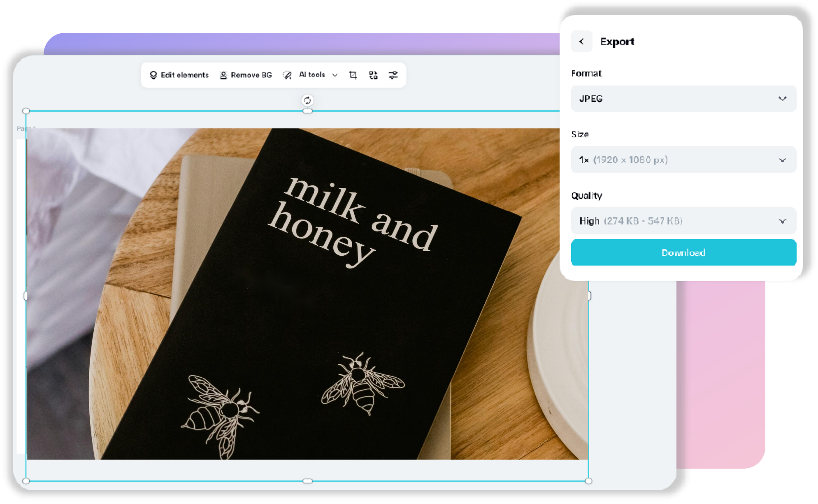Image resolution: width=818 pixels, height=504 pixels.
Task: Click the bottom-center edge resize handle
Action: click(x=307, y=481)
